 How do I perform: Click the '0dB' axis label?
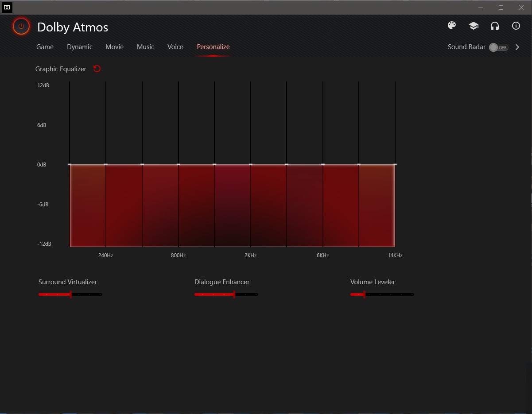tap(42, 165)
